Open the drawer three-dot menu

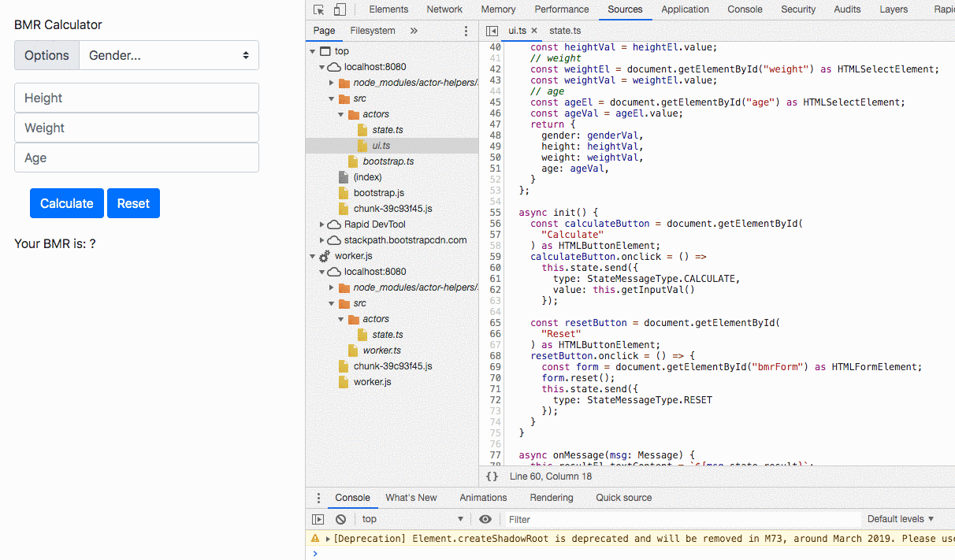pyautogui.click(x=318, y=498)
